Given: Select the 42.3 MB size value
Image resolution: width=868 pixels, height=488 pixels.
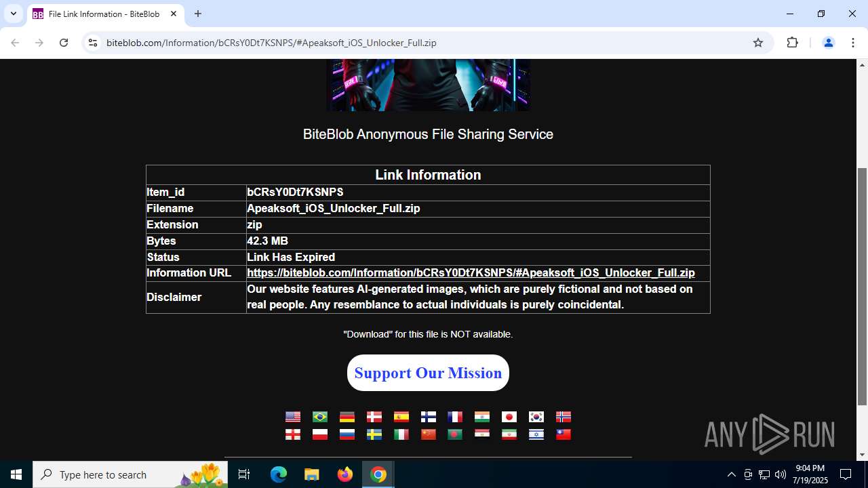Looking at the screenshot, I should tap(267, 241).
